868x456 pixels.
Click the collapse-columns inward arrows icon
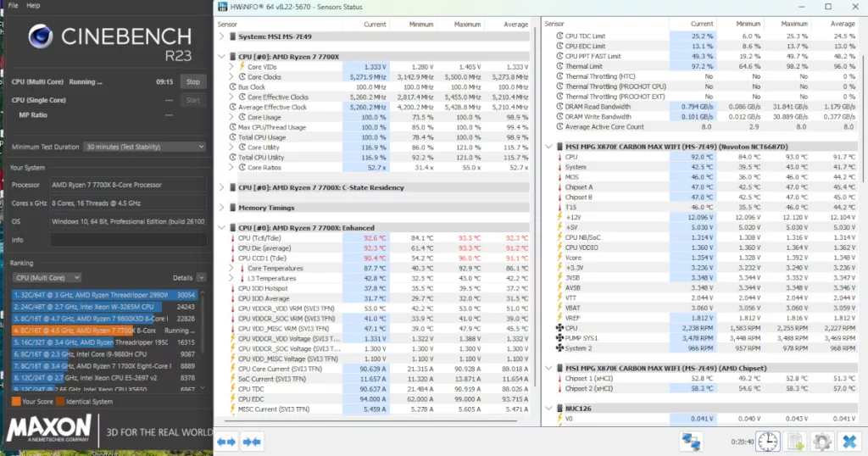[252, 442]
